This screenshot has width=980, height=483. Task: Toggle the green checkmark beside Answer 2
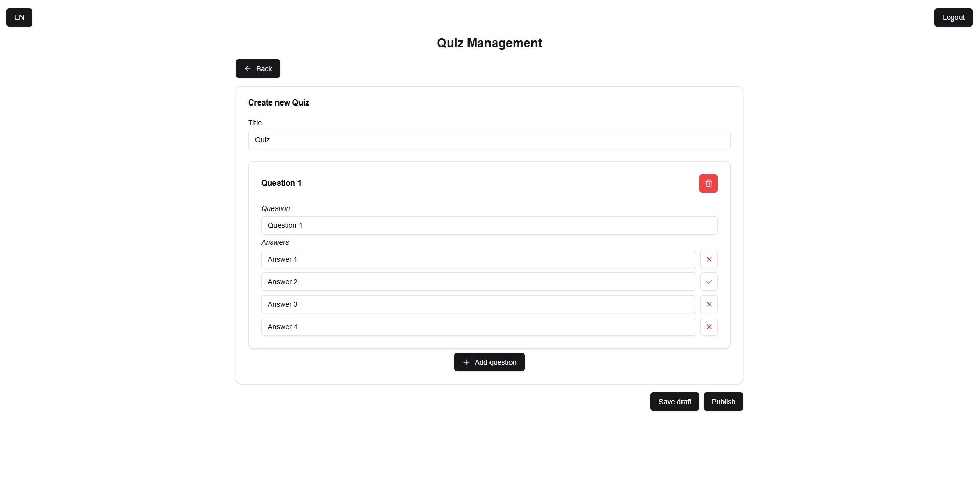pos(709,282)
